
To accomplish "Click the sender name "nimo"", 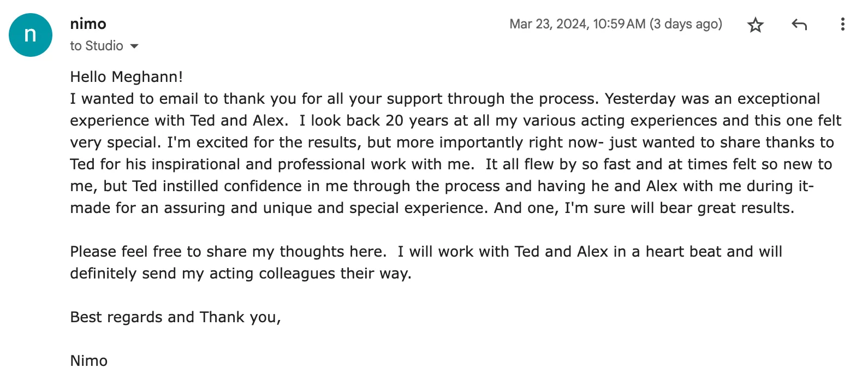I will pyautogui.click(x=88, y=24).
